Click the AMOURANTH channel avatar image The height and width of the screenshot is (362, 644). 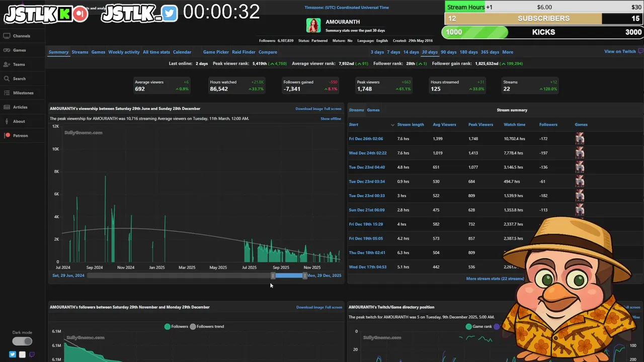coord(313,26)
